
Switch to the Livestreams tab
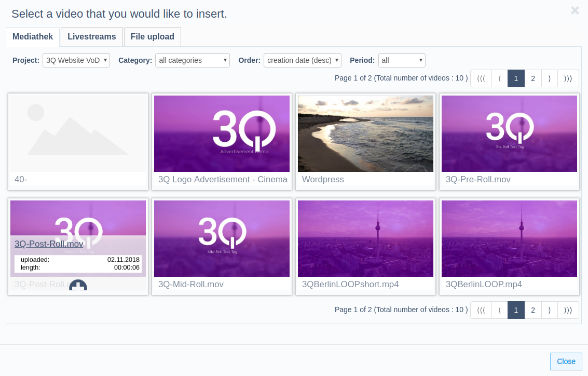click(91, 37)
